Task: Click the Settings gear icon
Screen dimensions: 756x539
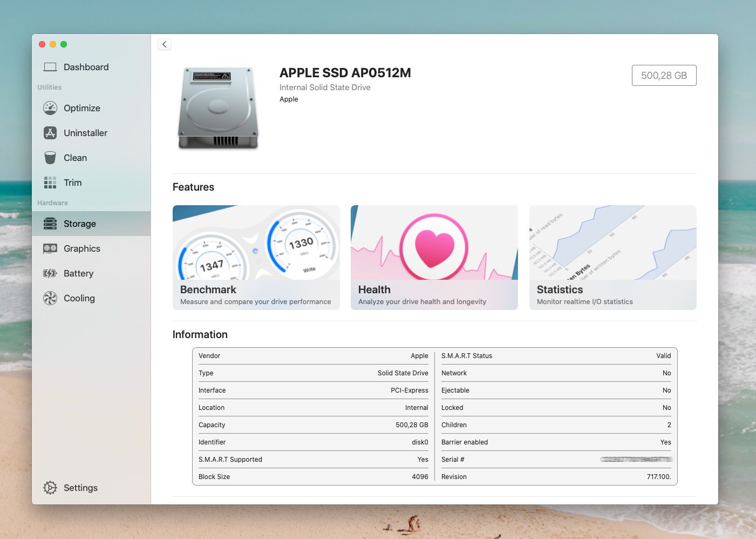Action: pos(50,488)
